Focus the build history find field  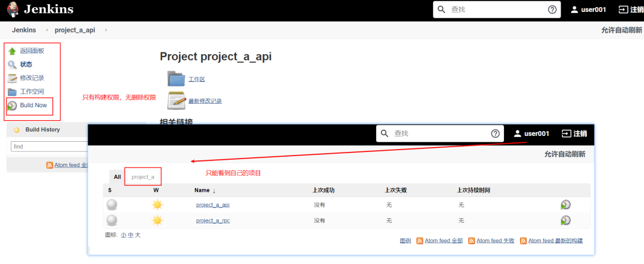coord(49,146)
